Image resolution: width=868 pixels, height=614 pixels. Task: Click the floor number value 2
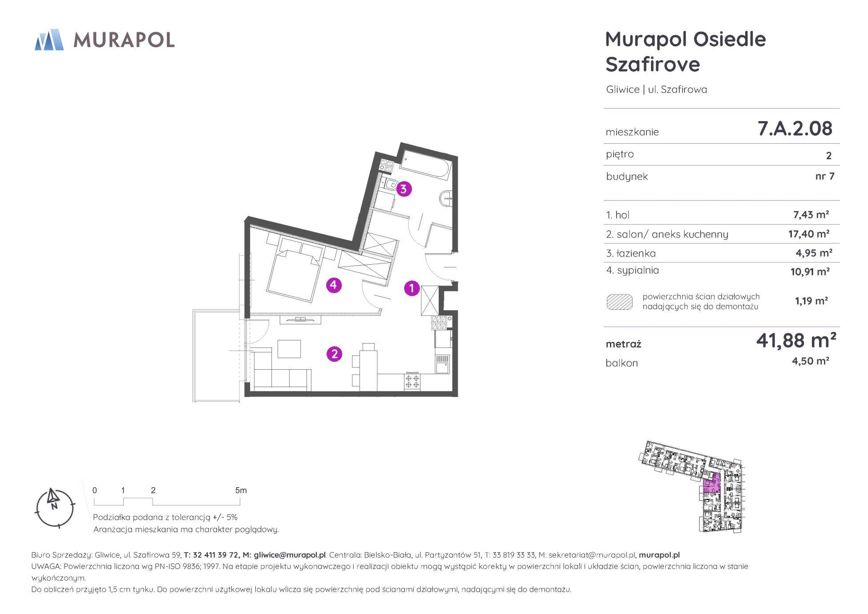coord(828,155)
